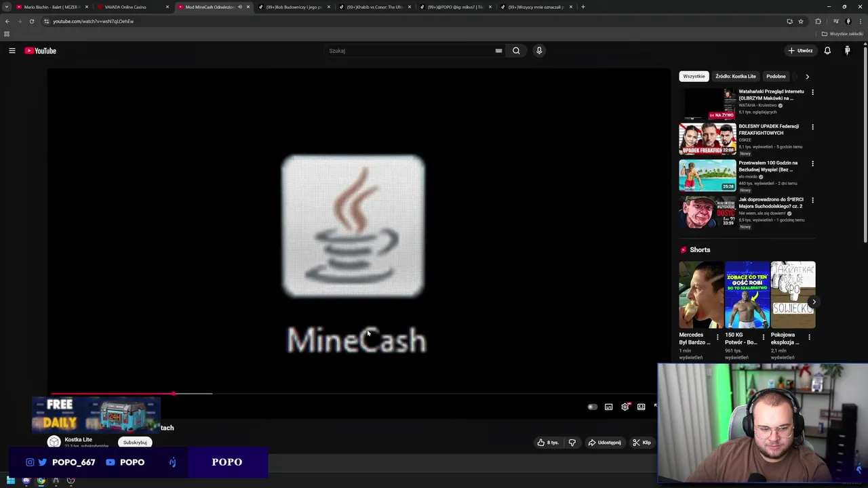Turn on subtitles in the player
The image size is (868, 488).
click(x=609, y=407)
